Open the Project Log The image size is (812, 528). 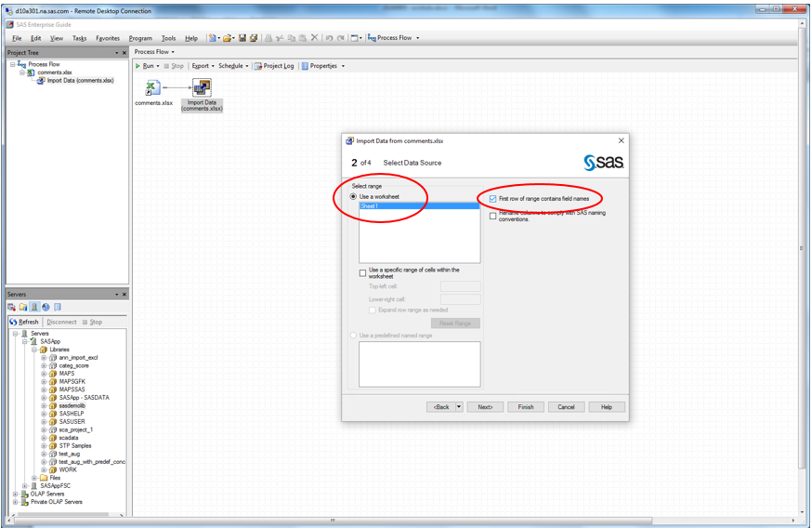[274, 66]
